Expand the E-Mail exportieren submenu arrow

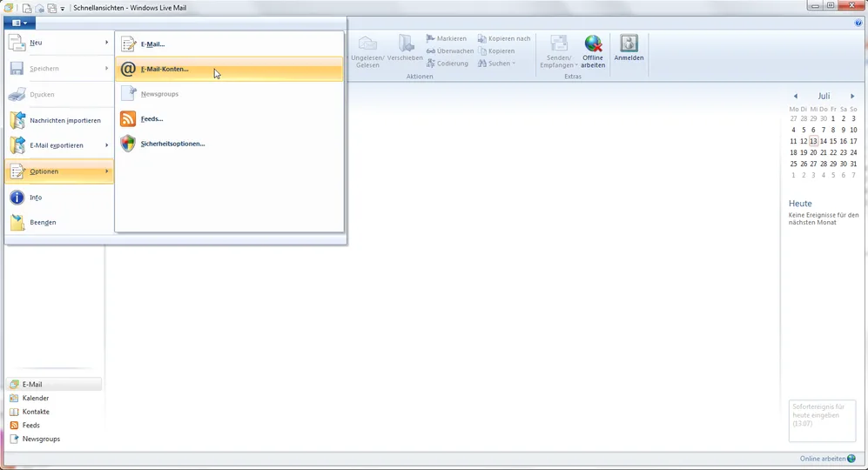pyautogui.click(x=107, y=145)
